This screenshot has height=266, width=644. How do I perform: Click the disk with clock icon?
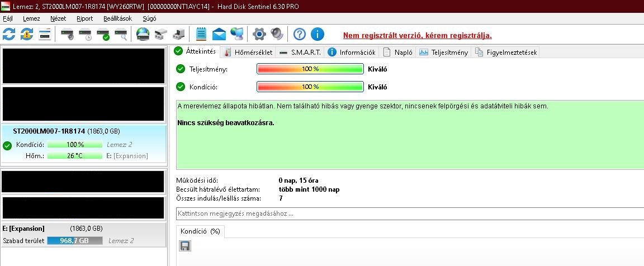tap(85, 34)
